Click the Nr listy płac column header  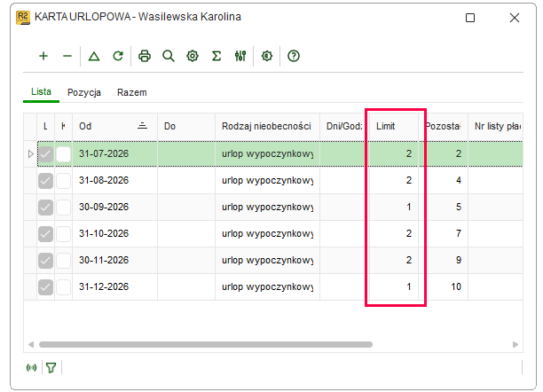[496, 127]
